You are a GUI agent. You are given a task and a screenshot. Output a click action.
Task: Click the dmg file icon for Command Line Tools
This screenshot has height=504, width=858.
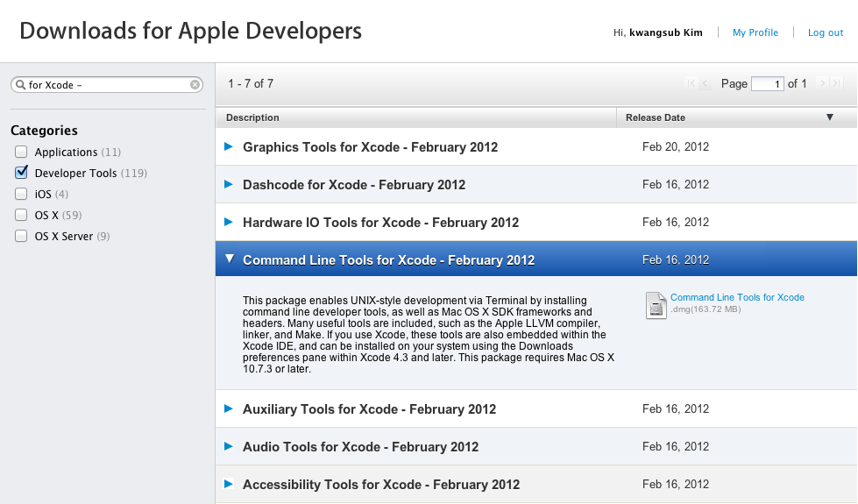tap(656, 305)
